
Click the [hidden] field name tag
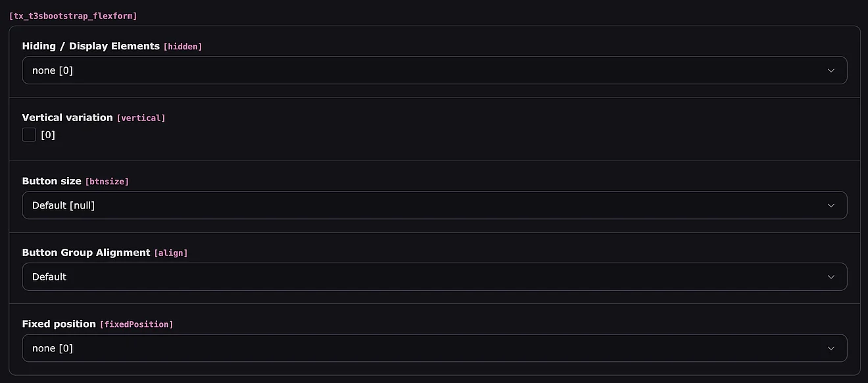(x=183, y=47)
